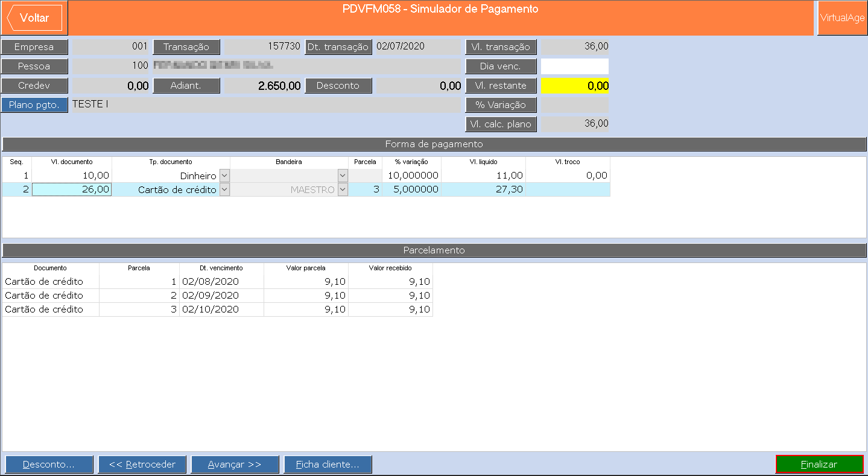Click the Dt. transação label button
Viewport: 868px width, 476px height.
point(338,47)
